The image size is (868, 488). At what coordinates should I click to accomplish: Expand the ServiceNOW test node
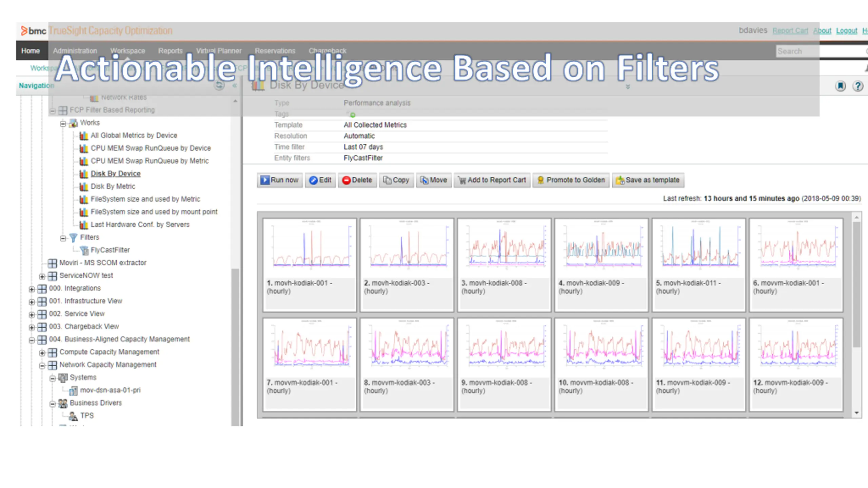pos(42,277)
